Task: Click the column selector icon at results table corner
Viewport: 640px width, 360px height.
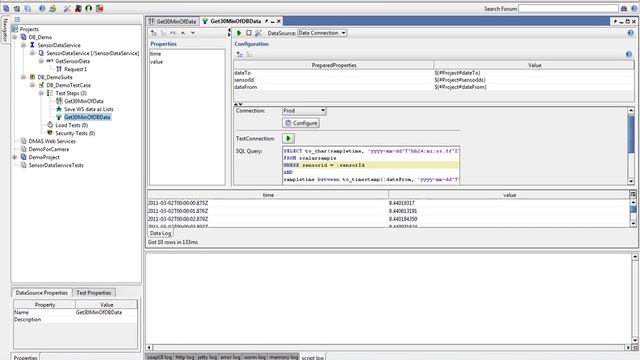Action: pyautogui.click(x=633, y=195)
